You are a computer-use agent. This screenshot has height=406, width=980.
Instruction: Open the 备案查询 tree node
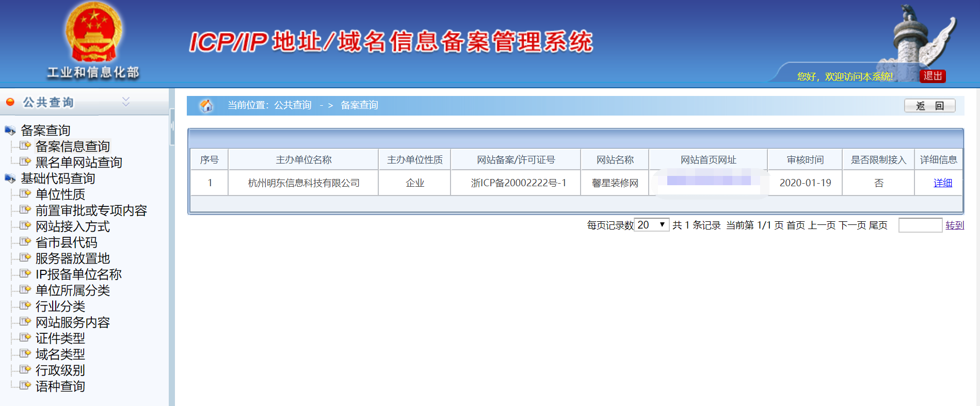coord(45,131)
